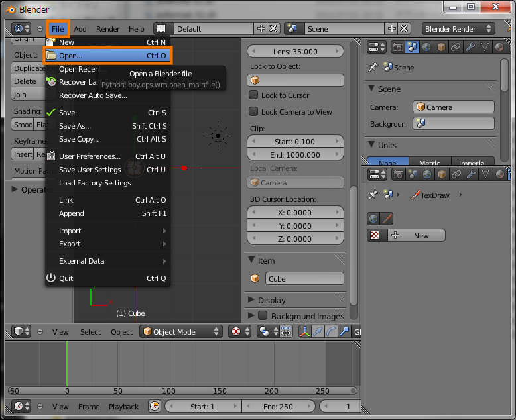This screenshot has width=516, height=420.
Task: Tick the Background Images checkbox
Action: click(x=263, y=315)
